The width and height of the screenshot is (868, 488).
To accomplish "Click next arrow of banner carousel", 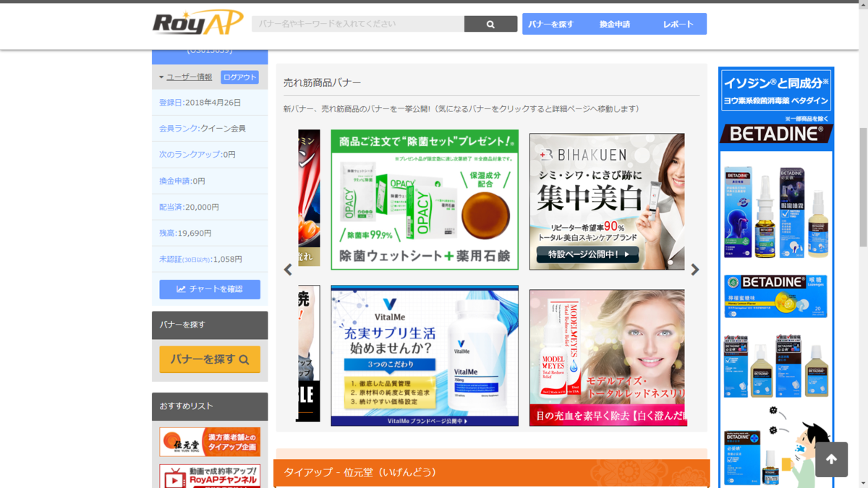I will pos(695,270).
